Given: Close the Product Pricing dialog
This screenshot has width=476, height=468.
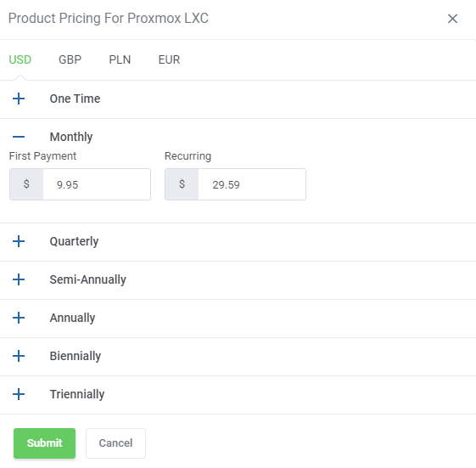Looking at the screenshot, I should point(452,19).
